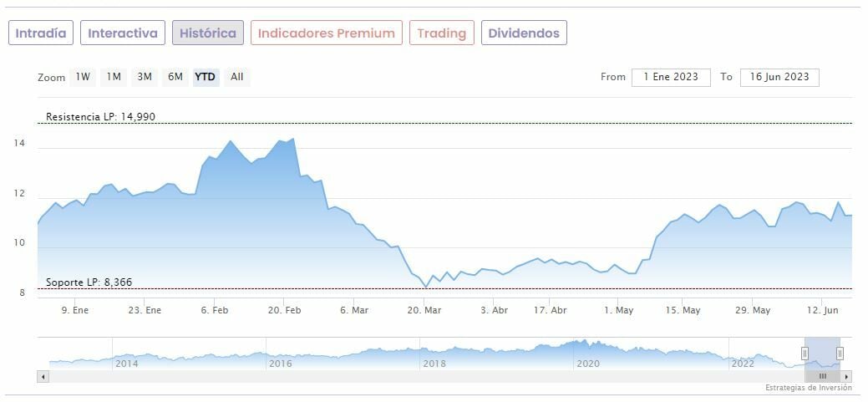Screen dimensions: 868x402
Task: Open the Estrategias de Inversión credit link
Action: coord(808,388)
